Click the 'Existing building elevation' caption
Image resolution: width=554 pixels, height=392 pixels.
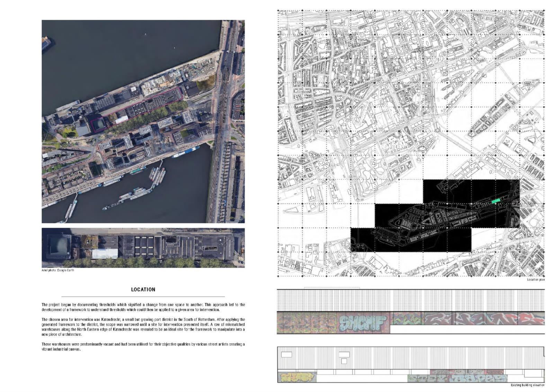pyautogui.click(x=527, y=385)
